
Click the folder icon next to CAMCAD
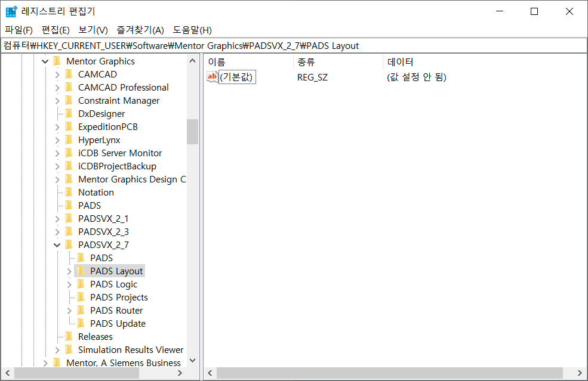coord(69,75)
